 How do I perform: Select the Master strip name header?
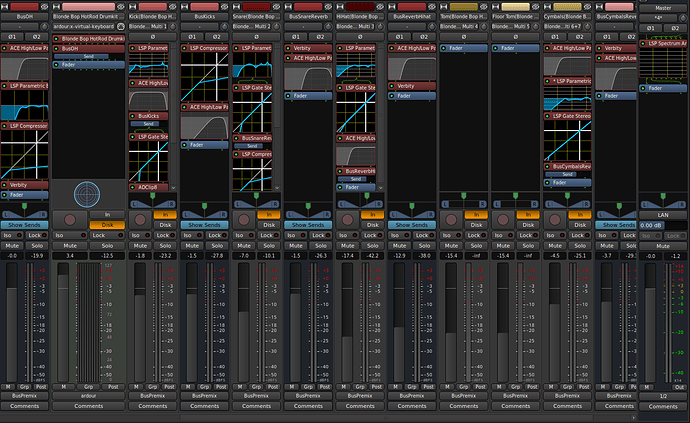coord(663,6)
